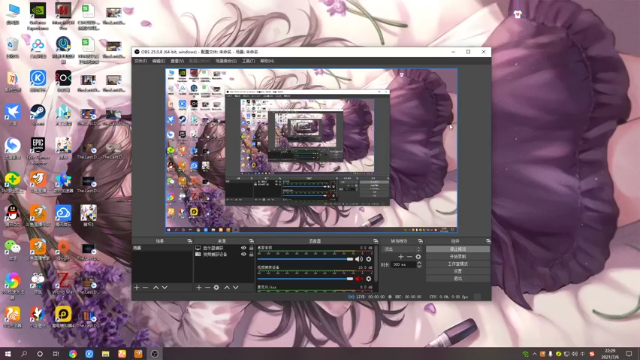This screenshot has width=640, height=360.
Task: Unmute the video capture device with the red speaker icon
Action: (x=358, y=279)
